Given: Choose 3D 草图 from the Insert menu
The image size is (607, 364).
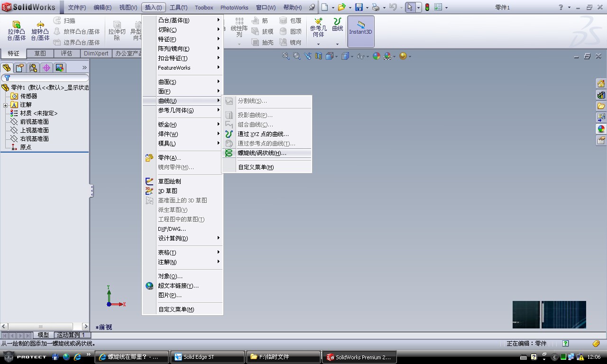Looking at the screenshot, I should (x=183, y=191).
